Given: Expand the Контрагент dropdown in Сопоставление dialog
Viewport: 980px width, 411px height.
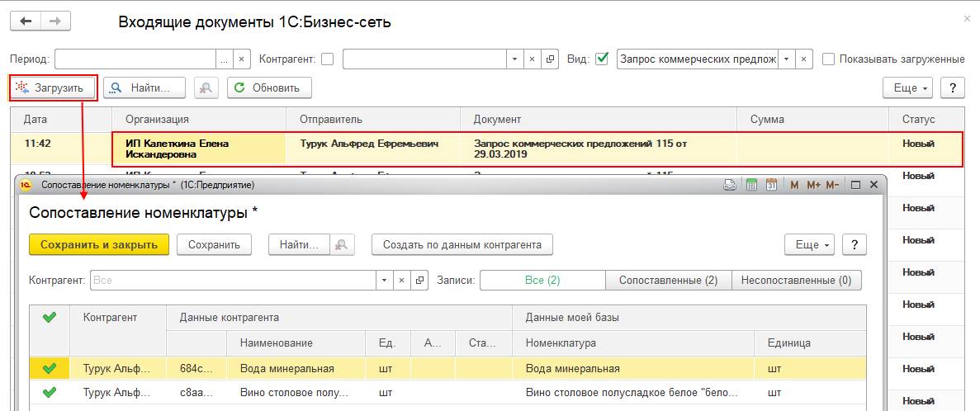Looking at the screenshot, I should (x=383, y=281).
